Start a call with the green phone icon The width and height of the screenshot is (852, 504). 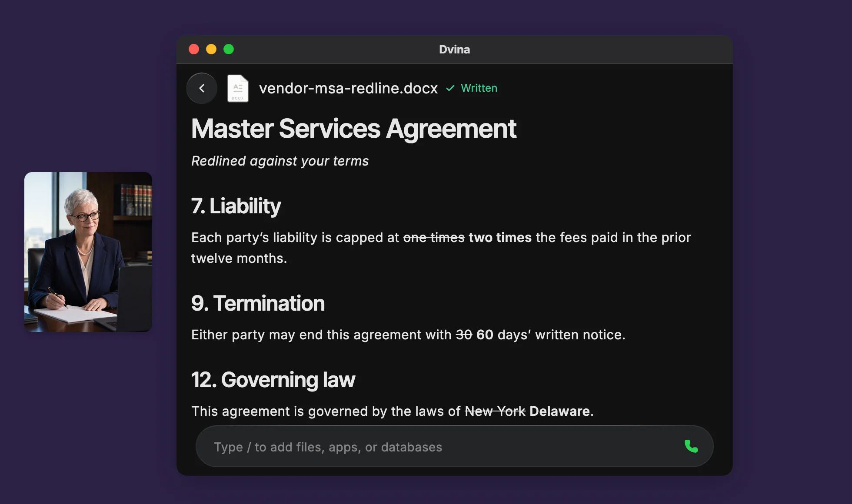click(x=691, y=446)
